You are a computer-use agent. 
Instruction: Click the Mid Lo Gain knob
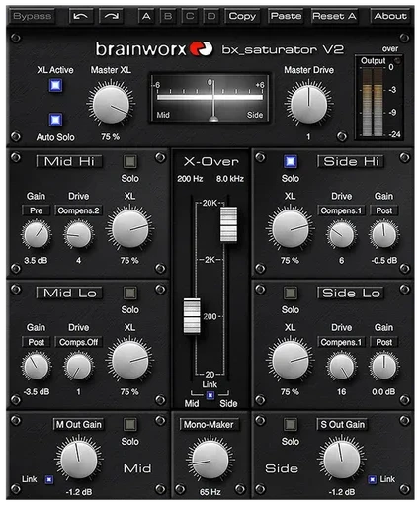pos(37,367)
